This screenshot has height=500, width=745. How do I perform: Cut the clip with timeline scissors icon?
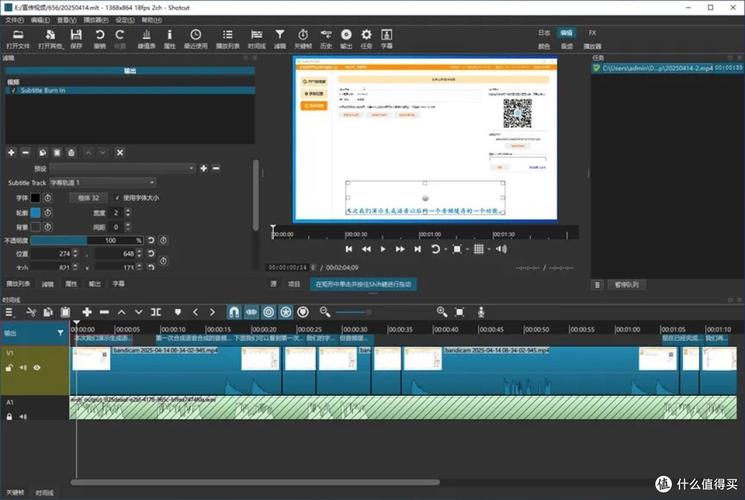(31, 312)
